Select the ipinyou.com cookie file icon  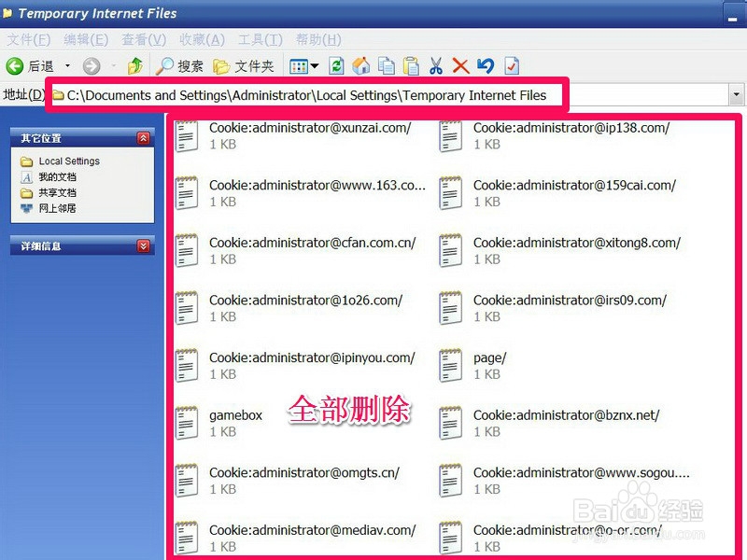click(x=186, y=366)
